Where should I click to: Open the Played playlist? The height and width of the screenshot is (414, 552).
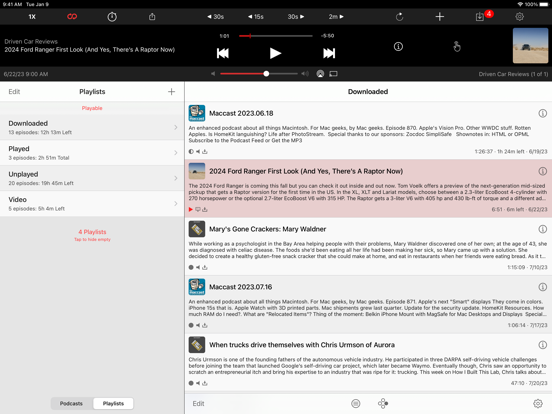pos(92,153)
